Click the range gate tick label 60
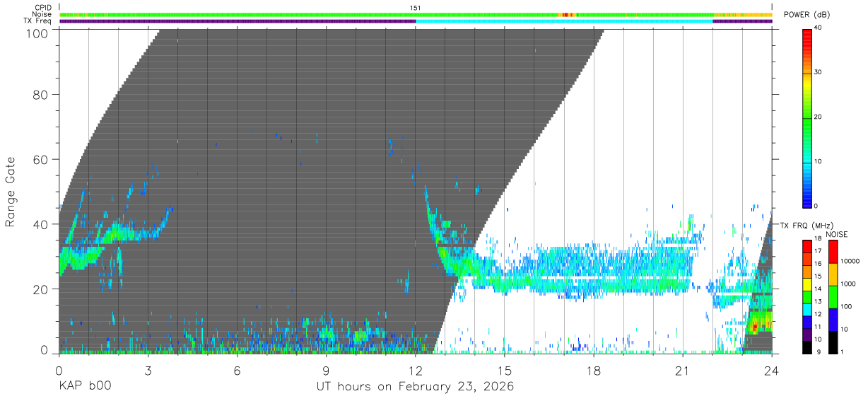This screenshot has width=868, height=401. 40,160
